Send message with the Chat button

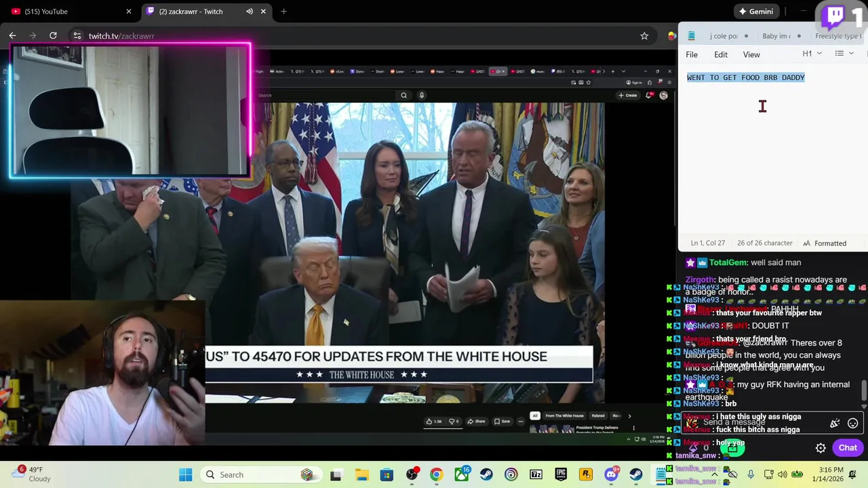(848, 447)
